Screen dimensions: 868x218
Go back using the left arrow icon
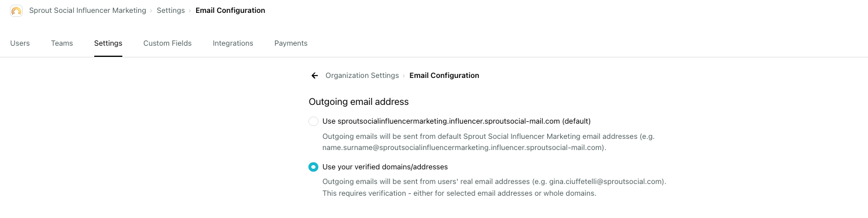(315, 76)
